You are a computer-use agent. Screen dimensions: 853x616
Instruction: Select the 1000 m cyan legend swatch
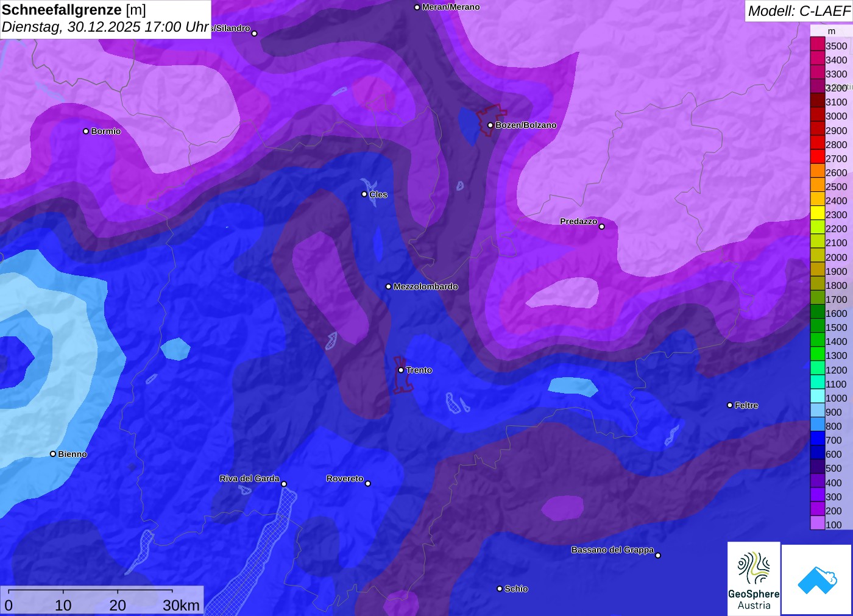[818, 396]
